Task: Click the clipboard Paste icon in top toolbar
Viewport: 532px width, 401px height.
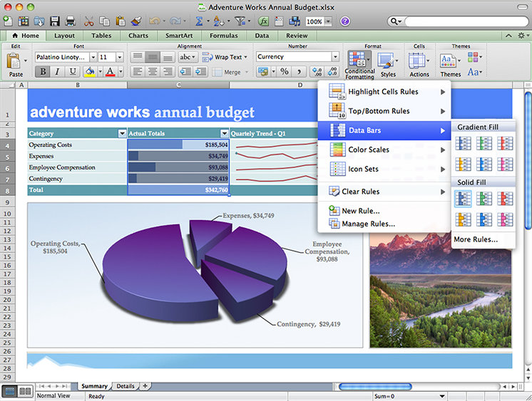Action: [x=120, y=21]
